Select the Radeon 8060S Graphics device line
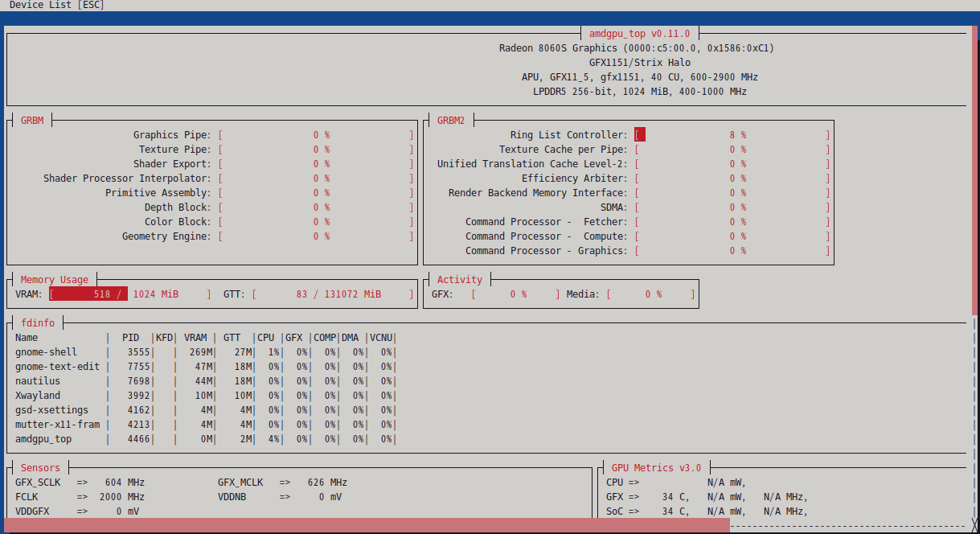 click(637, 48)
